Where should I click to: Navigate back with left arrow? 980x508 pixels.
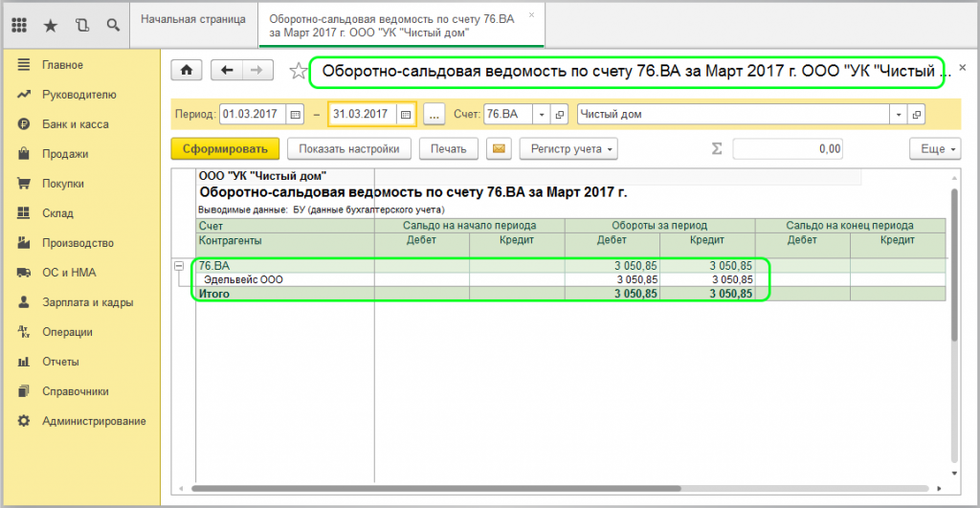tap(227, 70)
